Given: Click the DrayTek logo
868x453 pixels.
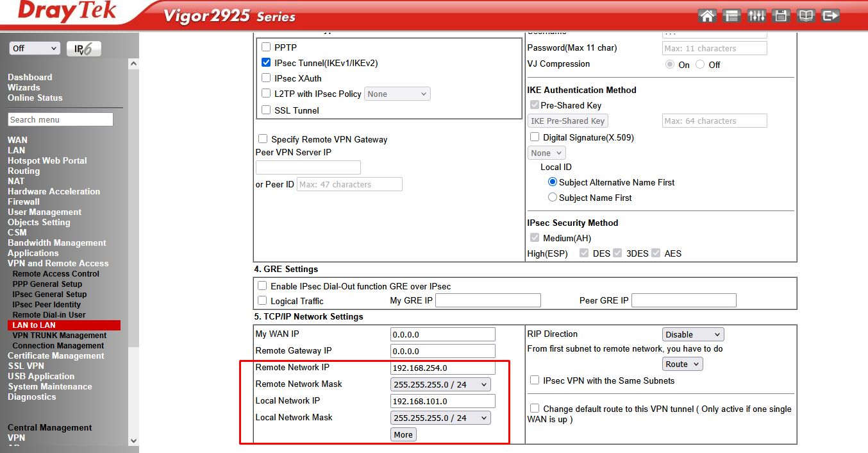Looking at the screenshot, I should 67,13.
